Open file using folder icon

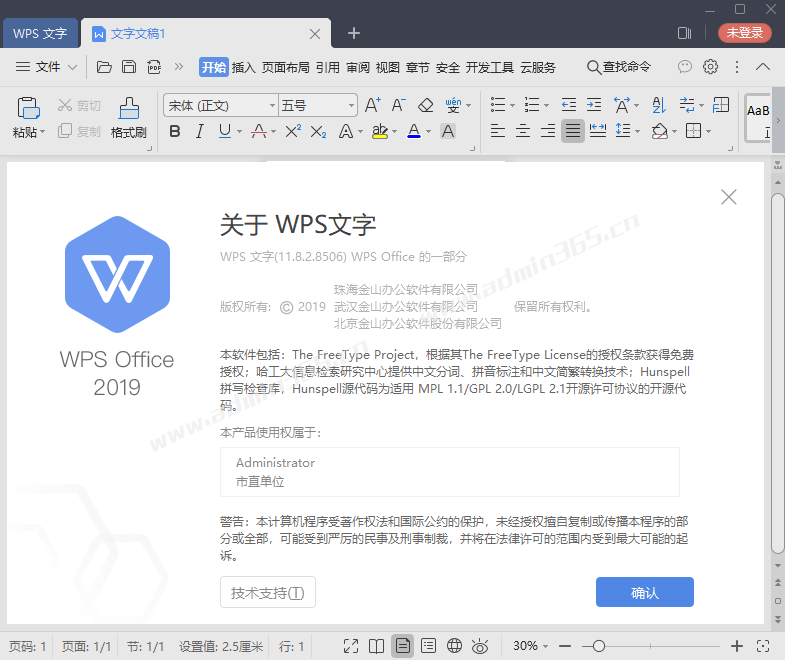pos(104,67)
